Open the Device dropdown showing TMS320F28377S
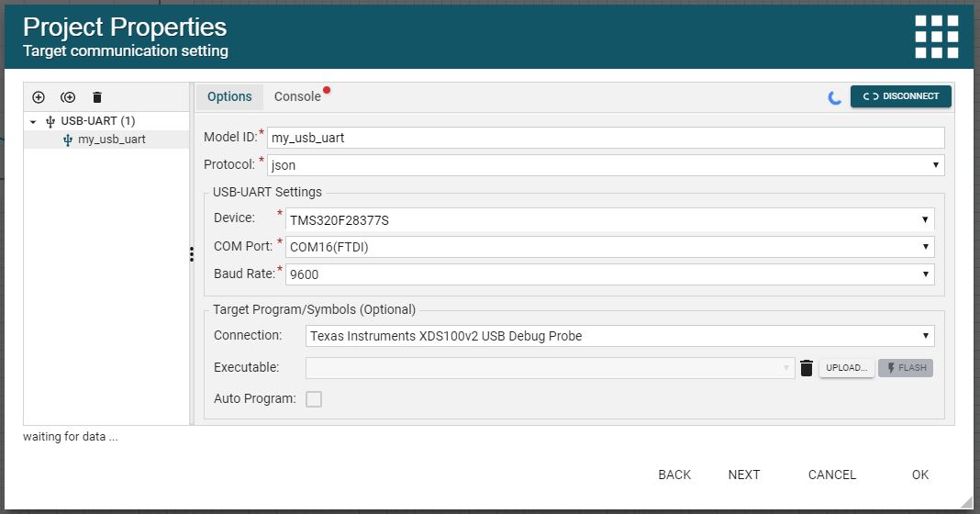 610,220
